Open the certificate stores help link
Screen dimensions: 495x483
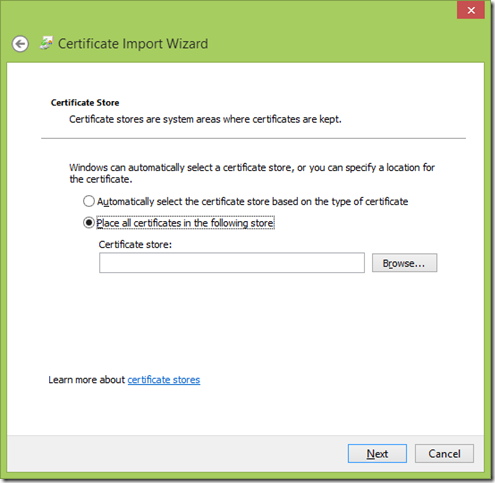(x=164, y=380)
